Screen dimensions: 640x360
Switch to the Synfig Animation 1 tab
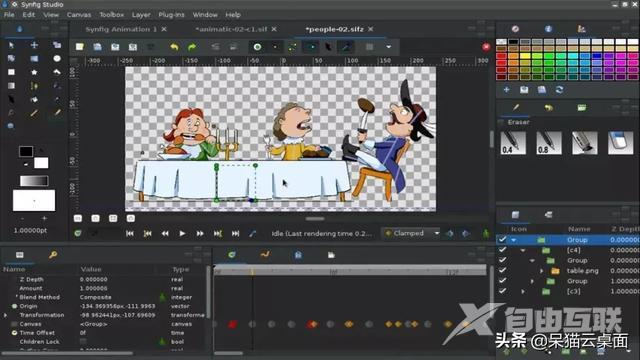[x=121, y=29]
